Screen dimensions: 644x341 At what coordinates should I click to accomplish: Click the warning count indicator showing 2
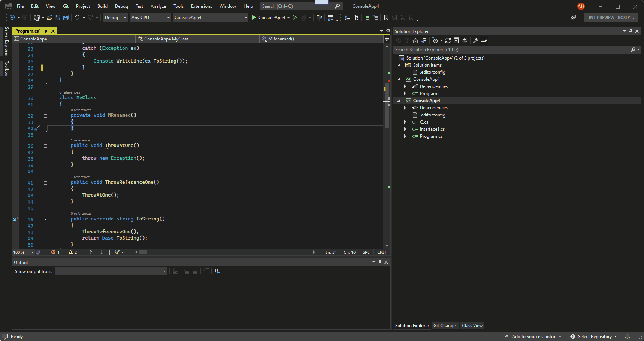click(73, 252)
